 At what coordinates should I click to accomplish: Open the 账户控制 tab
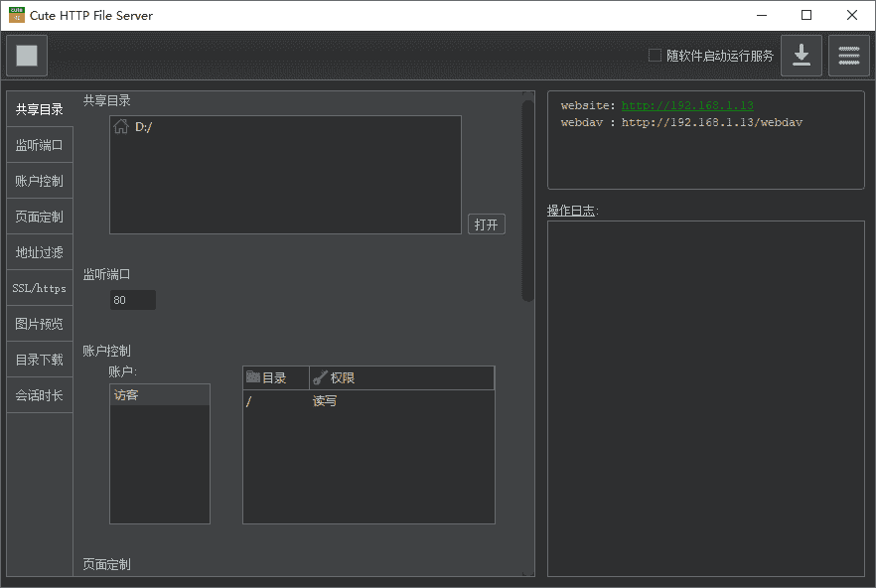tap(40, 181)
